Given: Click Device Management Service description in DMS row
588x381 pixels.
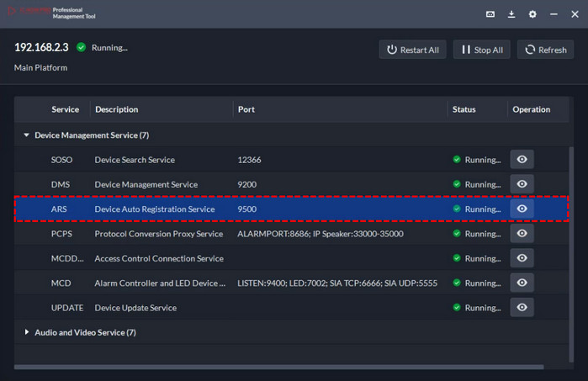Looking at the screenshot, I should (x=146, y=184).
